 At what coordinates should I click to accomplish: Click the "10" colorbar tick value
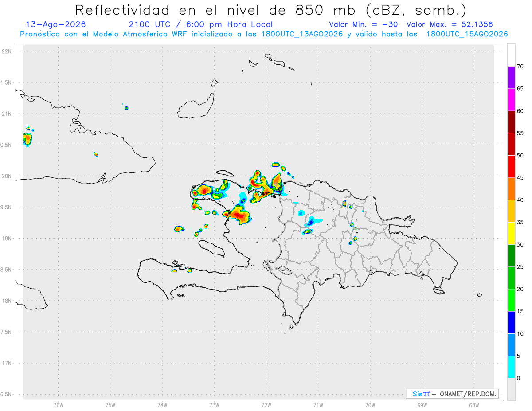pos(520,333)
